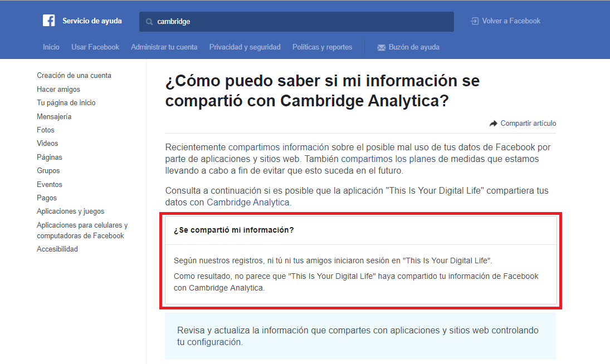610x364 pixels.
Task: Select Accesibilidad in sidebar
Action: (57, 249)
